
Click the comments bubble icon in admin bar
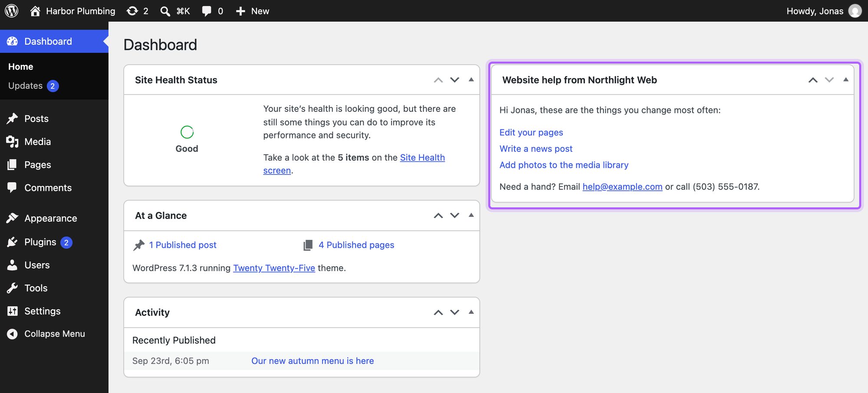(x=207, y=11)
